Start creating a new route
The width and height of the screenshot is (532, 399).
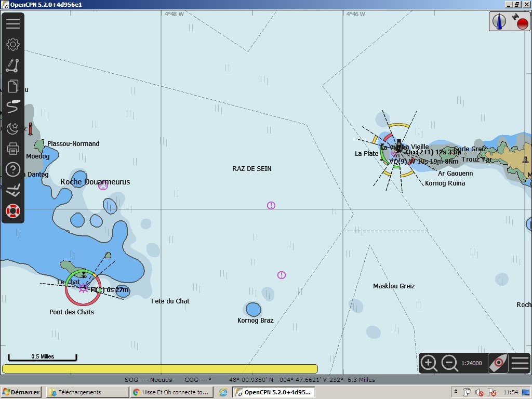click(13, 65)
